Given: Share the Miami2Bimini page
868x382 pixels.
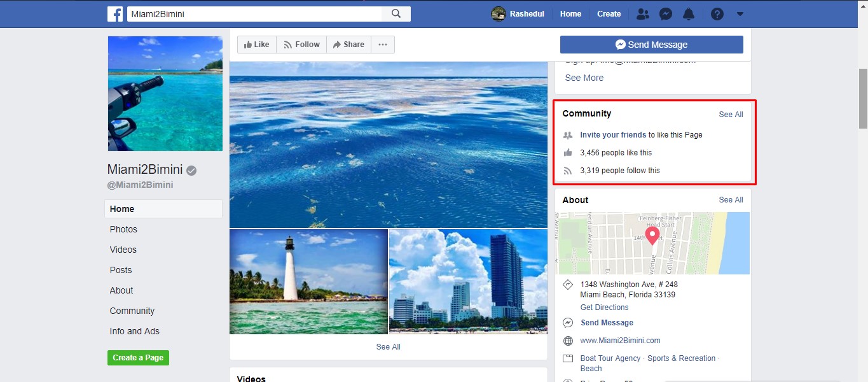Looking at the screenshot, I should pos(348,45).
